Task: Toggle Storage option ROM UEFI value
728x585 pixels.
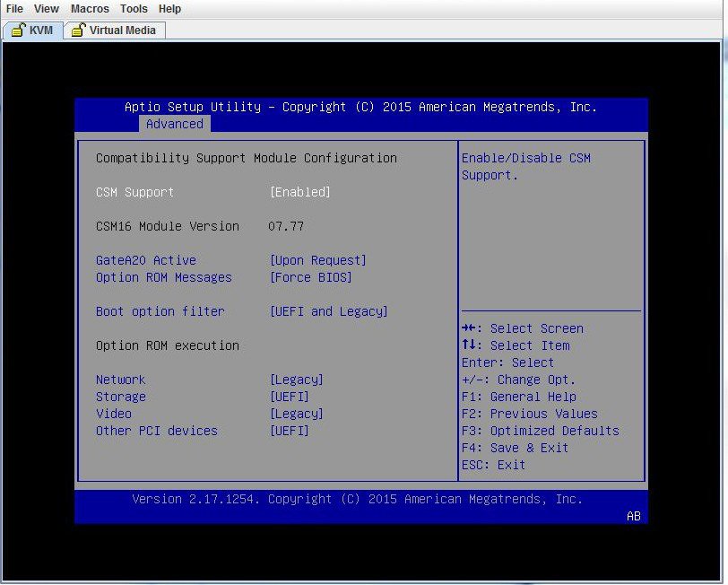Action: (289, 397)
